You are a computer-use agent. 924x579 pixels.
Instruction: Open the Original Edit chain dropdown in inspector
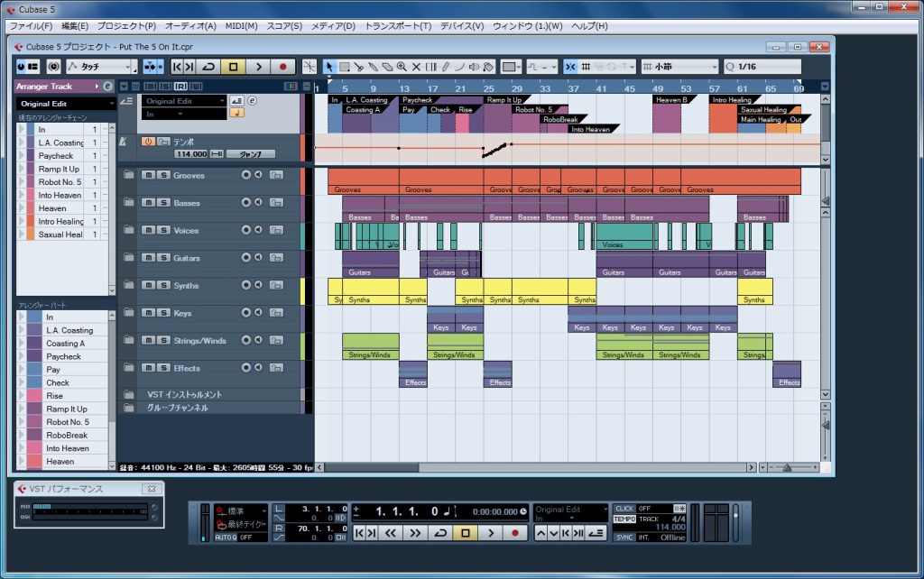pyautogui.click(x=66, y=104)
